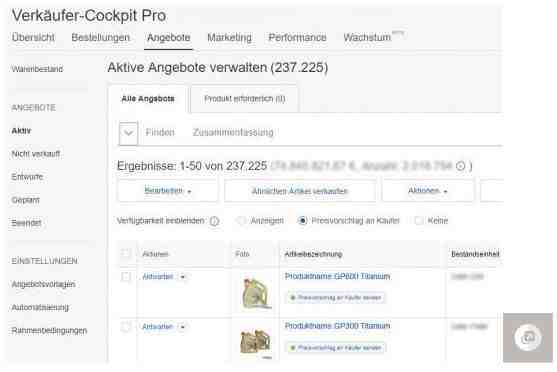557x372 pixels.
Task: Open the GP300 Titanium product photo
Action: click(x=256, y=342)
